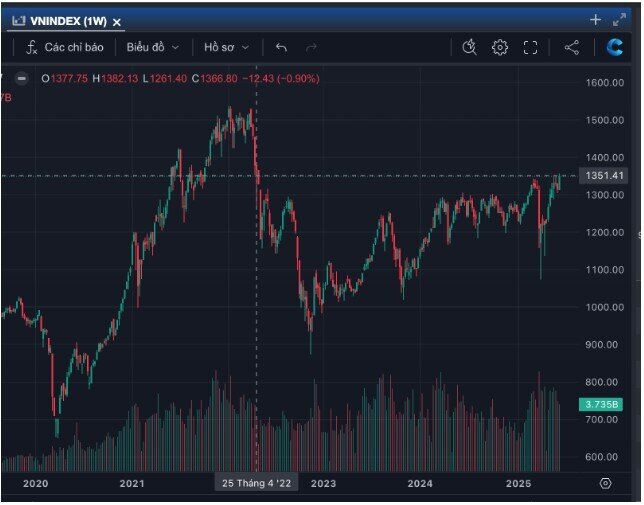The image size is (644, 505).
Task: Click the 1000.00 price axis label
Action: [x=605, y=307]
